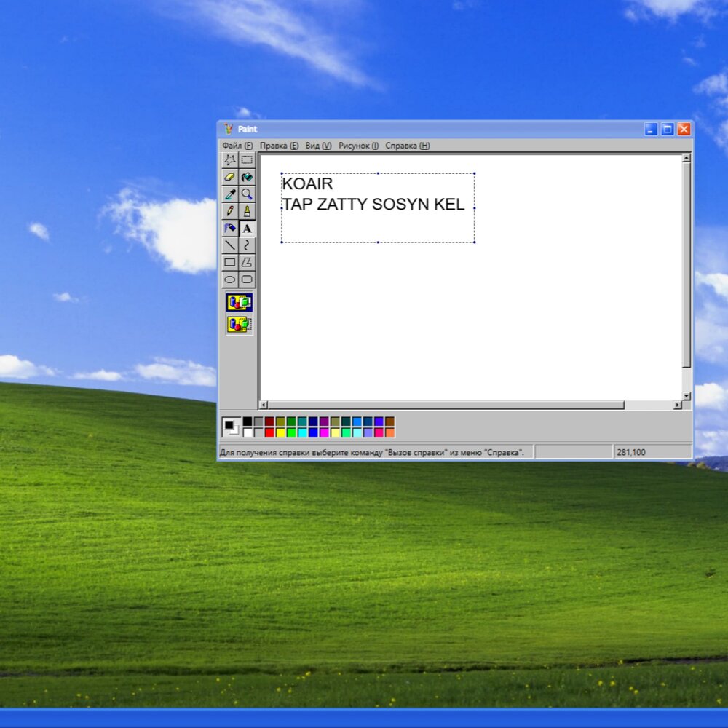Enable opaque background drawing mode
This screenshot has height=728, width=728.
[x=239, y=303]
